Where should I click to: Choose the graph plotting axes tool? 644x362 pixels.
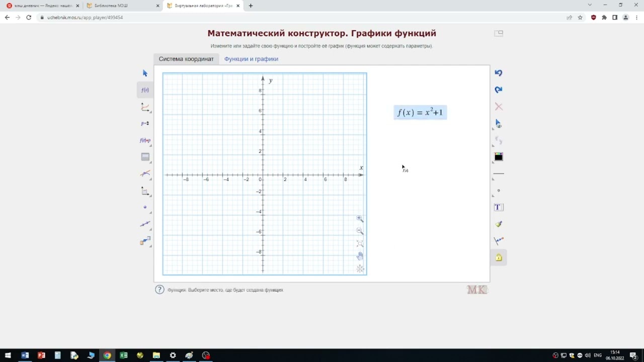pos(145,107)
